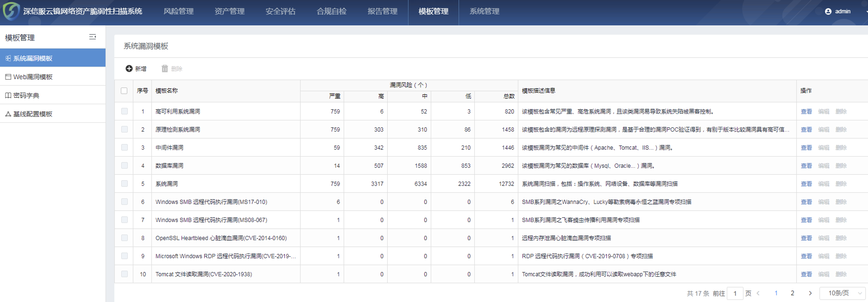
Task: Check the box for row 数据库漏洞
Action: (124, 165)
